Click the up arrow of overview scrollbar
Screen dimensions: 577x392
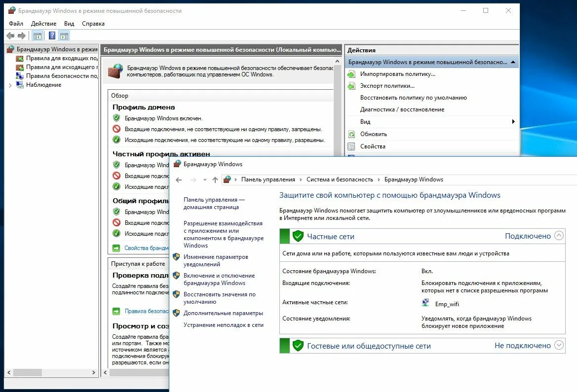pyautogui.click(x=338, y=62)
